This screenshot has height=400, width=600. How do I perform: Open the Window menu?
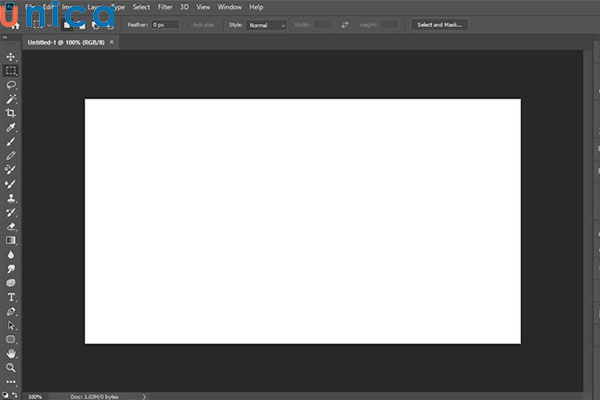pos(229,7)
